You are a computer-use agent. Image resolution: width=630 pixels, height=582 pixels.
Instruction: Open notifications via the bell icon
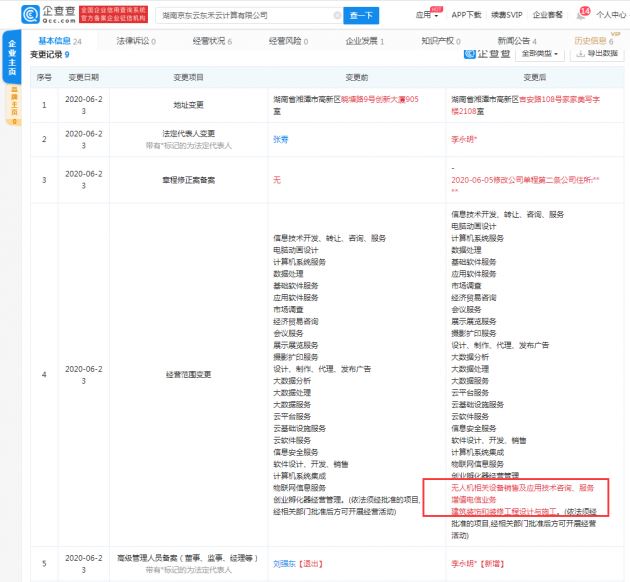pyautogui.click(x=581, y=15)
